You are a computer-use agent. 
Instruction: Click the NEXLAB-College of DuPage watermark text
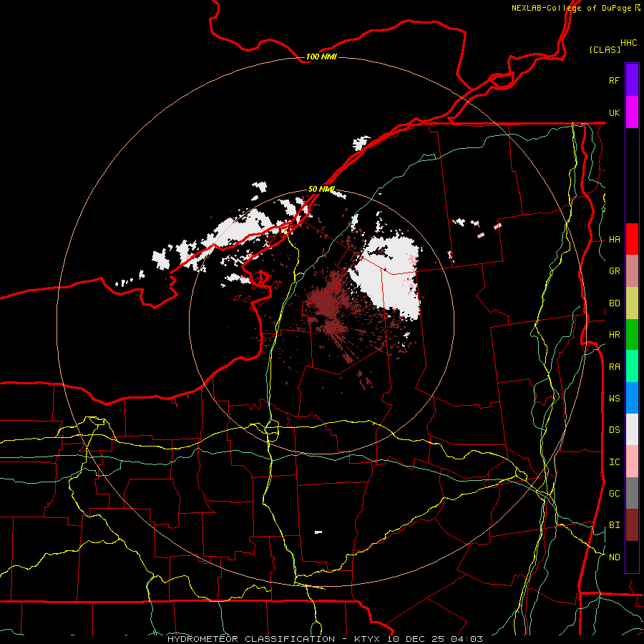point(572,8)
